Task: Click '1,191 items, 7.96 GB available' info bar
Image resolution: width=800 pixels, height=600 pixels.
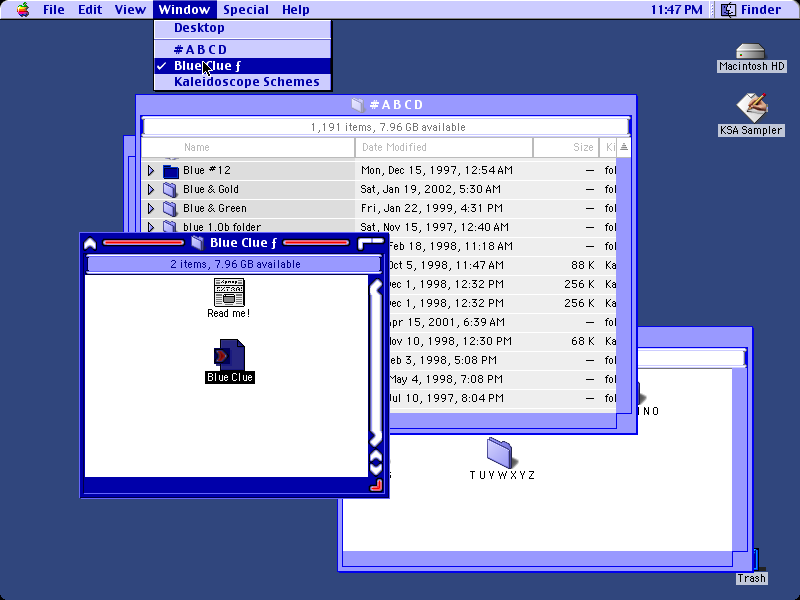Action: coord(386,127)
